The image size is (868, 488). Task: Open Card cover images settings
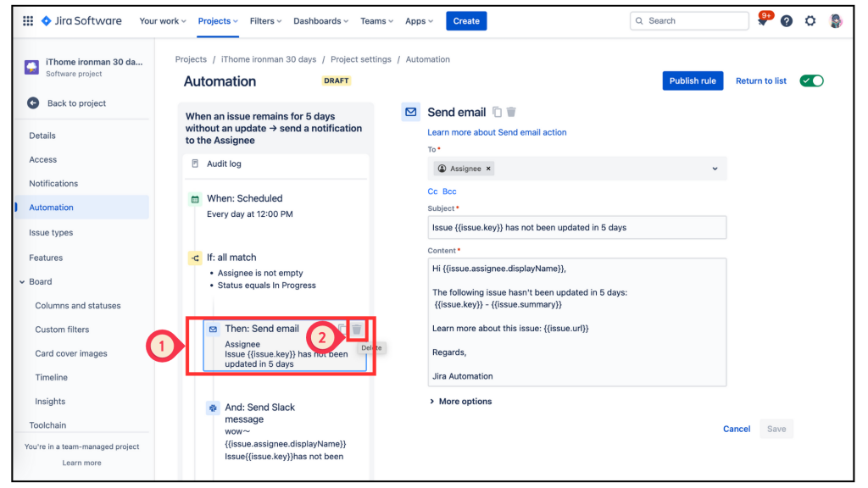point(71,353)
